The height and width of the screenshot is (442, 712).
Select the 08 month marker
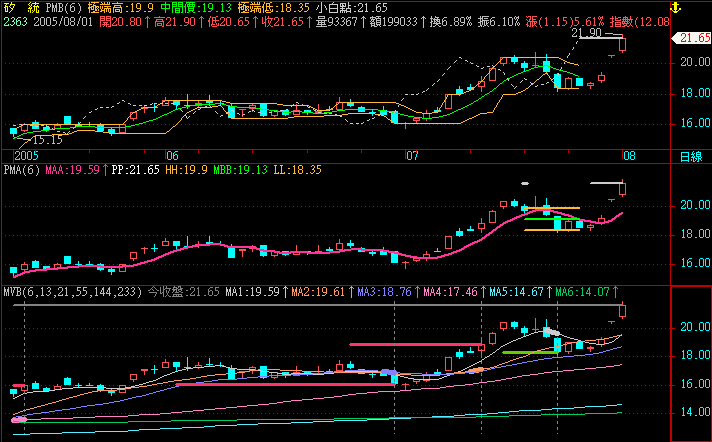point(629,156)
